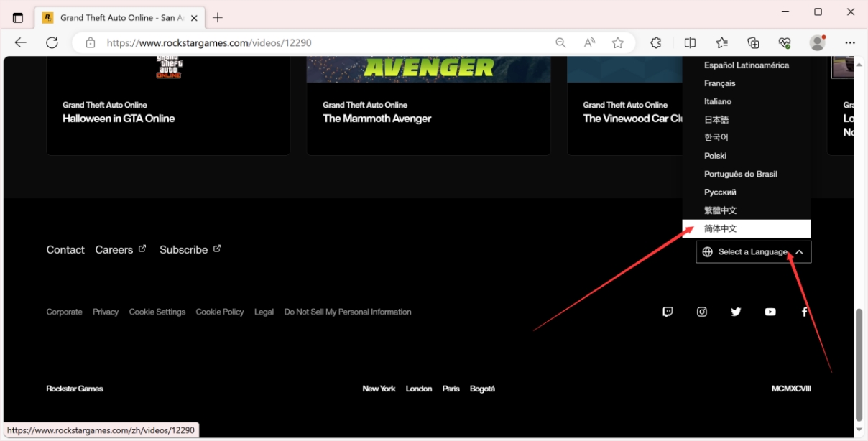Collapse the Select a Language dropdown

[753, 252]
